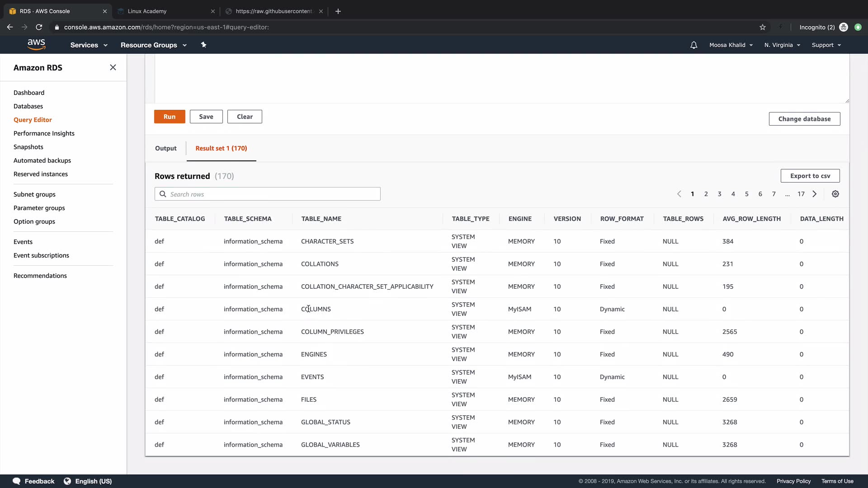Open Resource Groups dropdown
Viewport: 868px width, 488px height.
pos(153,45)
